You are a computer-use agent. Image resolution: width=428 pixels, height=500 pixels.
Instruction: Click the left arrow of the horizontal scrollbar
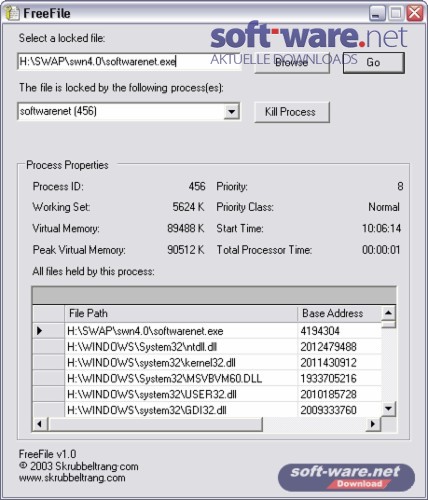[x=40, y=424]
